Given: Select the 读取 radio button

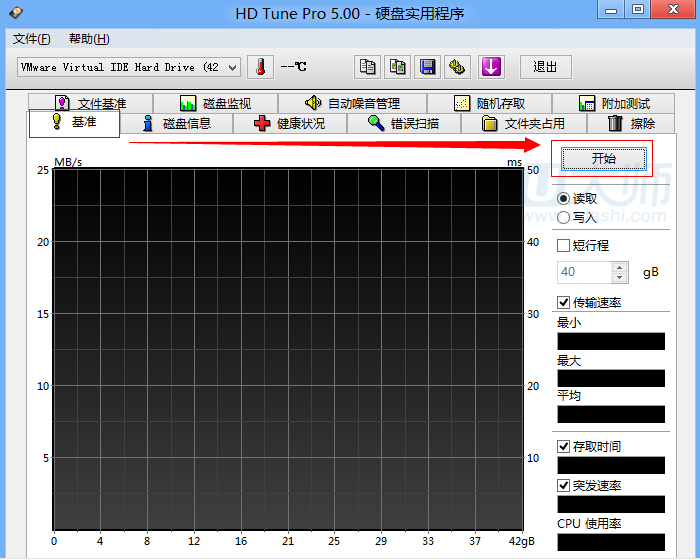Looking at the screenshot, I should pyautogui.click(x=564, y=199).
